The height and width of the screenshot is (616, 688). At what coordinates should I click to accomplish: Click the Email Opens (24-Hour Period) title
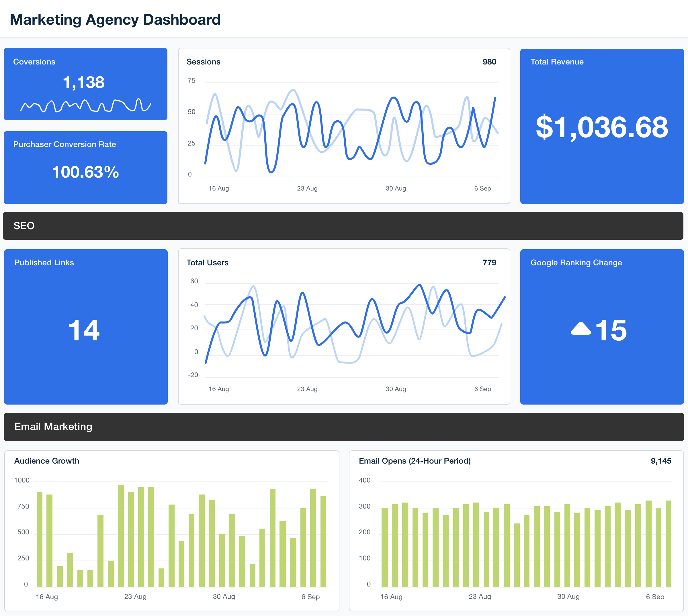click(x=415, y=461)
